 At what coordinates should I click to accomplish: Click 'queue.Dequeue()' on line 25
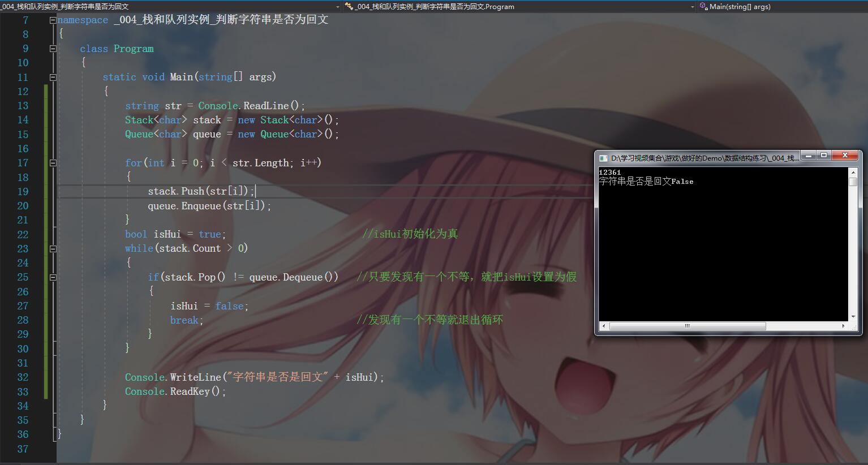pyautogui.click(x=291, y=277)
